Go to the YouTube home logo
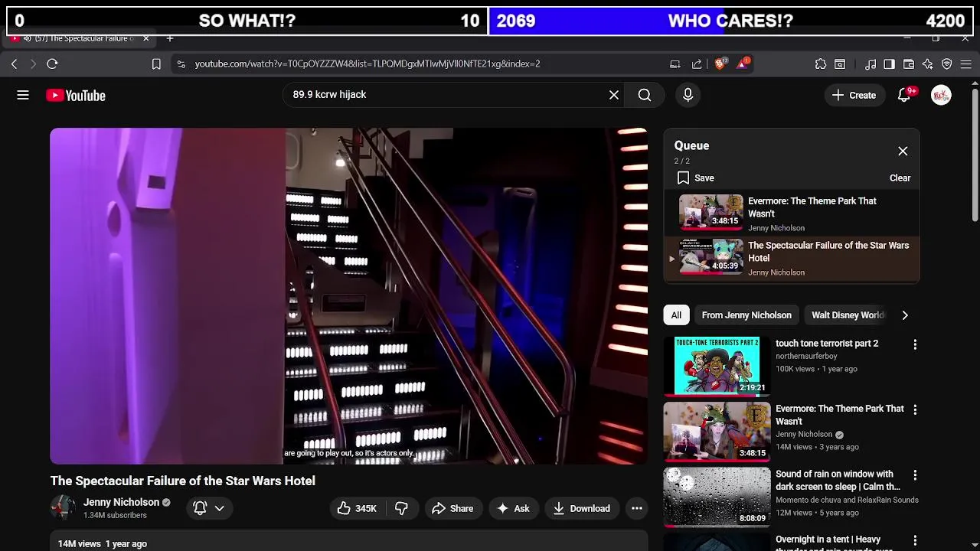The width and height of the screenshot is (980, 551). point(75,96)
